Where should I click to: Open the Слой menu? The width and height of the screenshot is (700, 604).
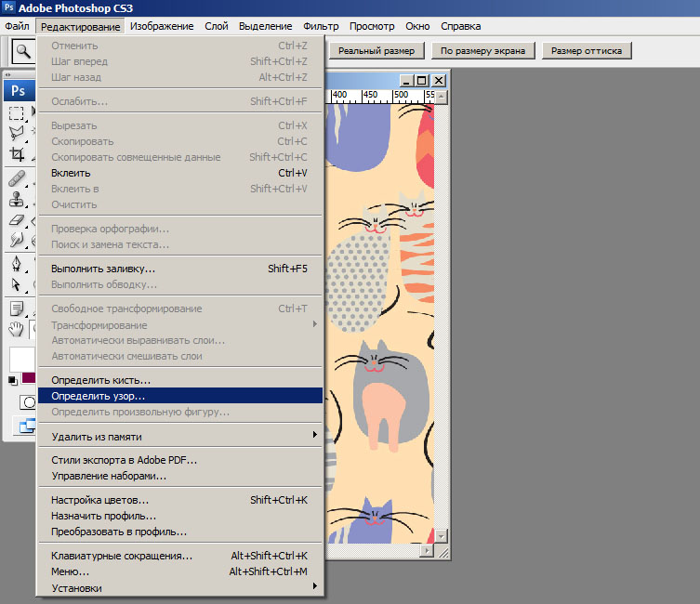[217, 26]
